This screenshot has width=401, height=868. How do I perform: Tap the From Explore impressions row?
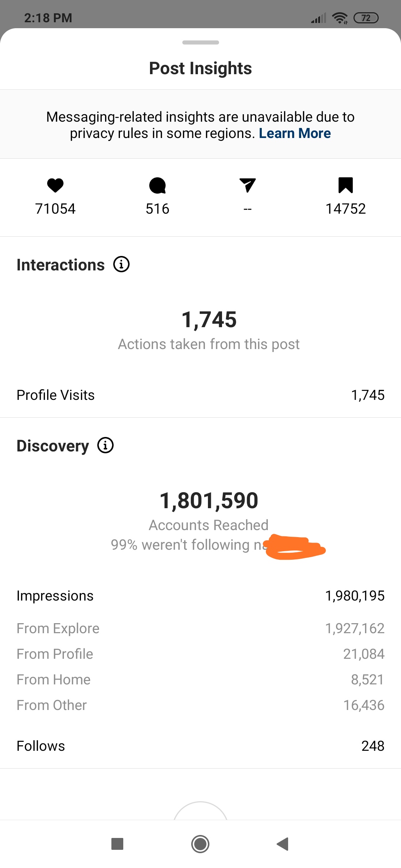pos(200,628)
